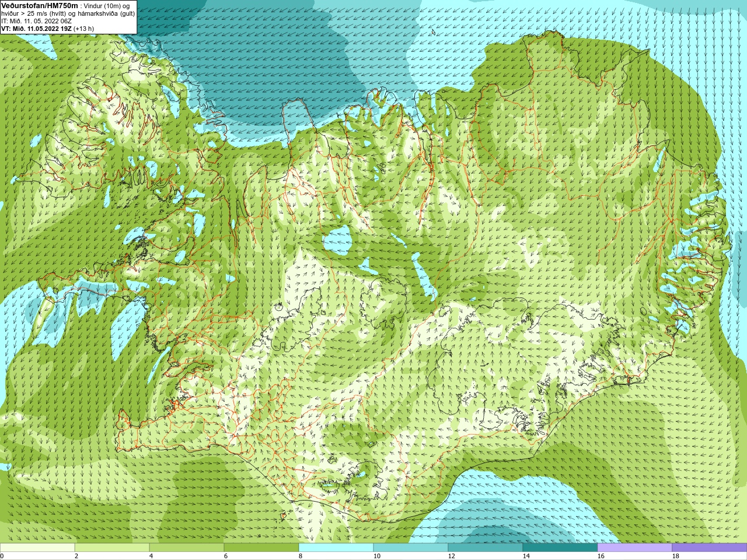Select the medium green 4–6 m/s legend swatch
The width and height of the screenshot is (747, 560).
click(187, 548)
